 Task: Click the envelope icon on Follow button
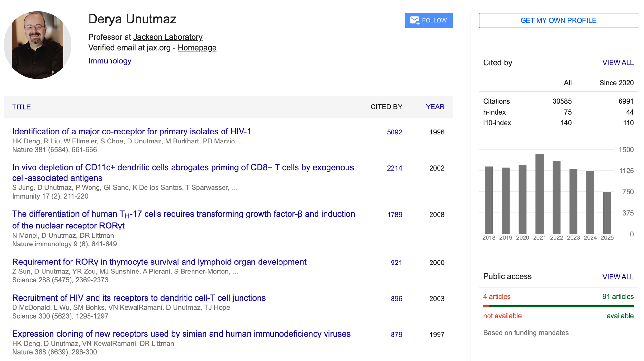click(414, 21)
